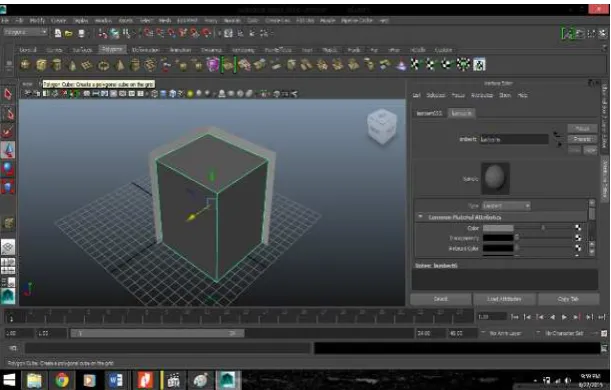Click the New Scene icon in status line
This screenshot has height=390, width=611.
click(58, 34)
